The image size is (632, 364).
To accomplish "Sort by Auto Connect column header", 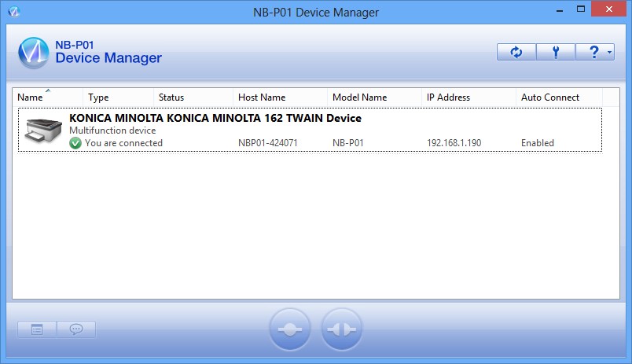I will coord(560,97).
